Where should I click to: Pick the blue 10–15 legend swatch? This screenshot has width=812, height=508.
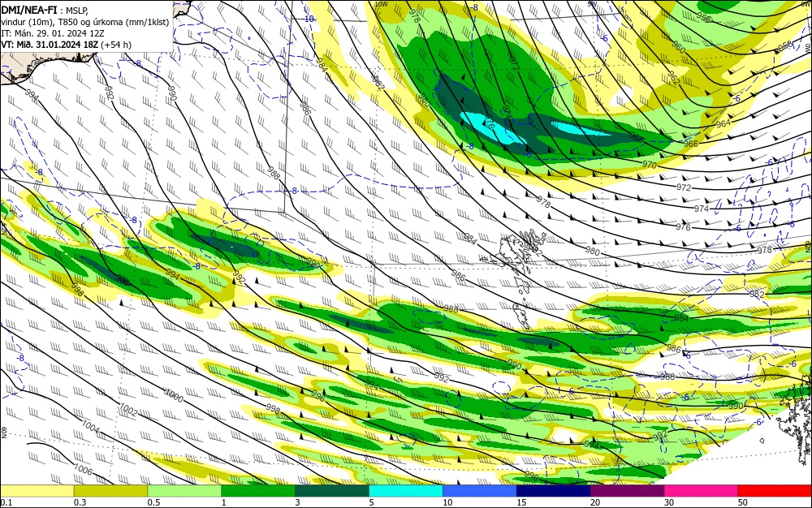(x=480, y=491)
